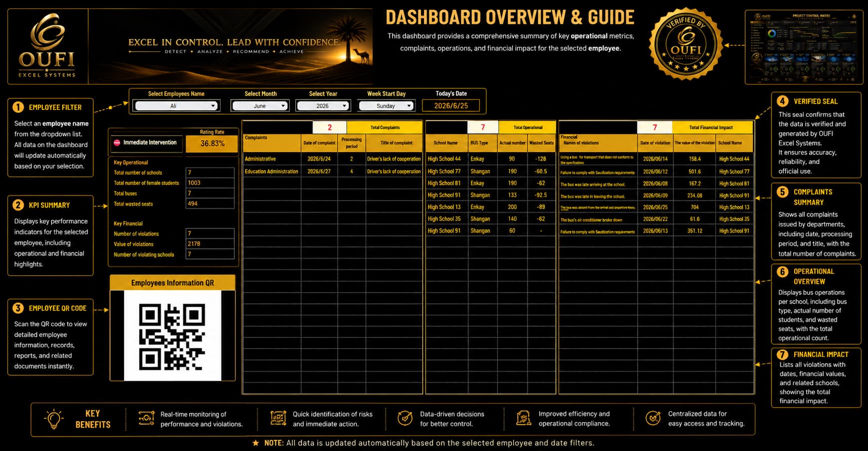The height and width of the screenshot is (451, 868).
Task: Select wasted seats value -60.5
Action: click(x=541, y=171)
